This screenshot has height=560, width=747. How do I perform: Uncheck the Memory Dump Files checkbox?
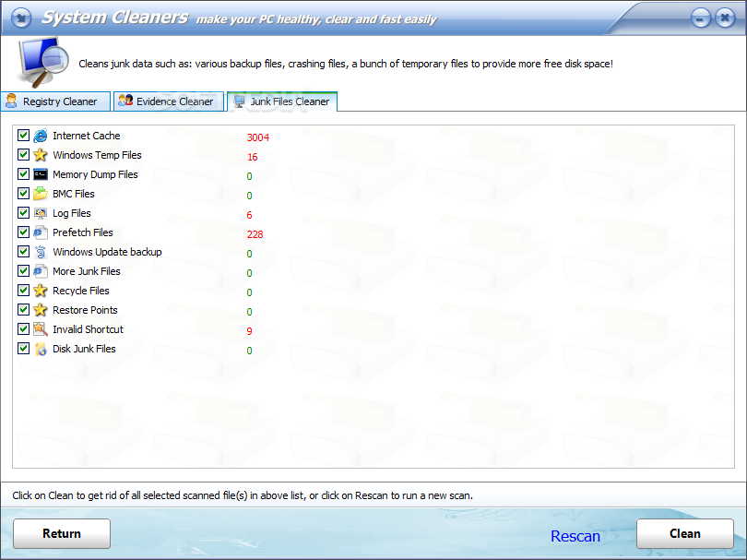tap(23, 174)
